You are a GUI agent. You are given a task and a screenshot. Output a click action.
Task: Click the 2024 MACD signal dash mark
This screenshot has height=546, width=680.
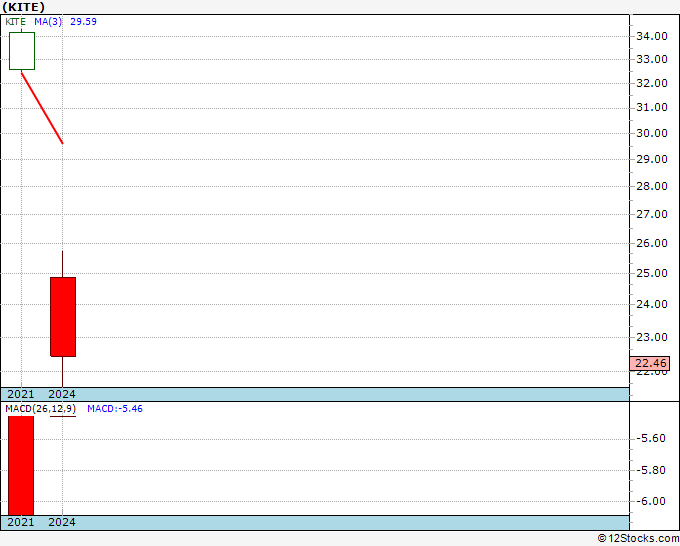(x=63, y=416)
